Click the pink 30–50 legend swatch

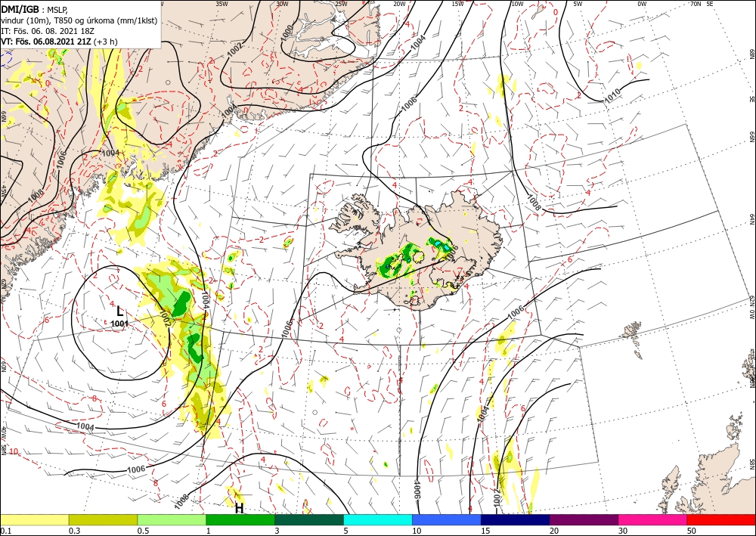pos(653,519)
